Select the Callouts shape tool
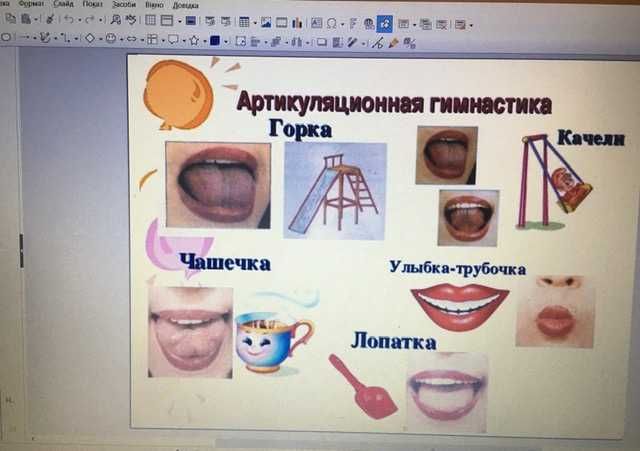This screenshot has width=640, height=451. pos(173,40)
